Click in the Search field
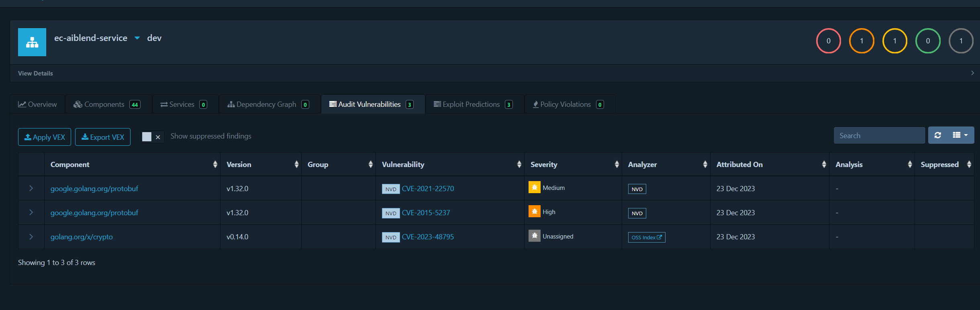The image size is (980, 310). pyautogui.click(x=880, y=136)
